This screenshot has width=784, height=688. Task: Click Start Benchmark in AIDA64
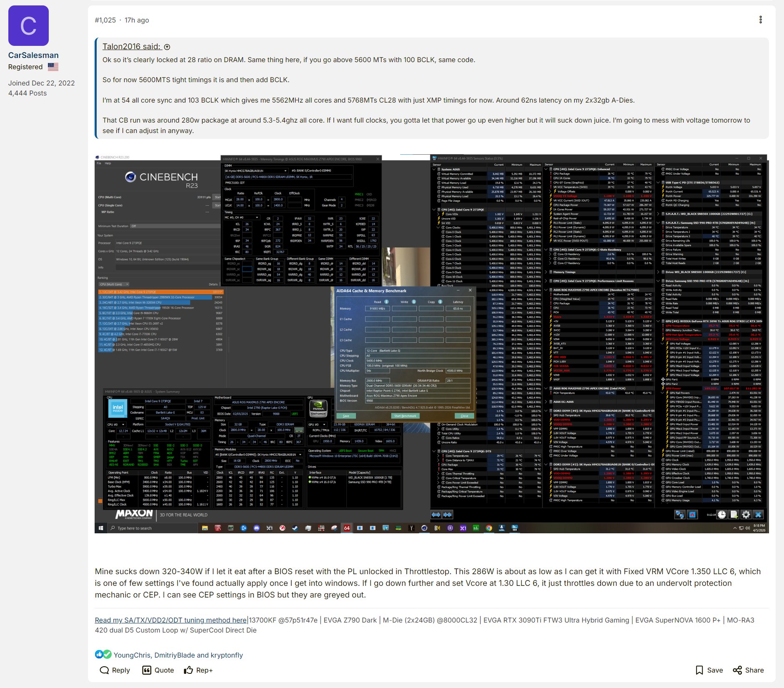[406, 416]
